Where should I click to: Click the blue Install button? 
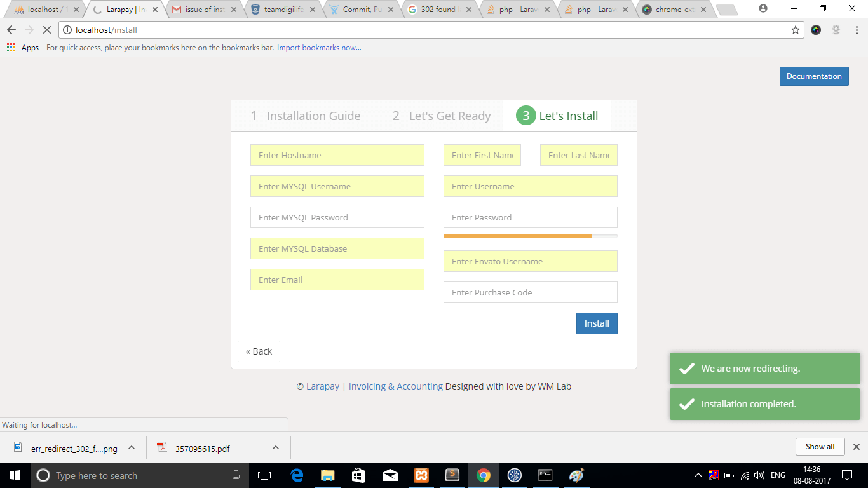coord(596,323)
